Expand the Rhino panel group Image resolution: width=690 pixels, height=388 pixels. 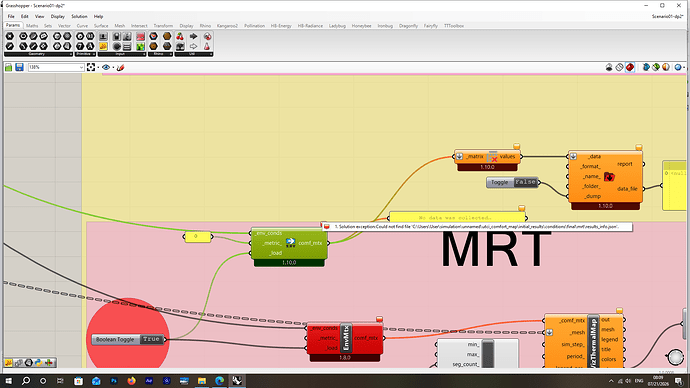point(160,54)
